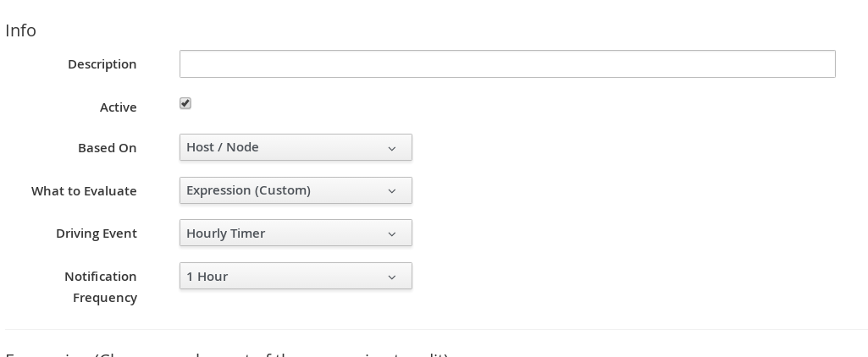Click the chevron arrow beside Hourly Timer
The height and width of the screenshot is (357, 868).
[x=392, y=234]
